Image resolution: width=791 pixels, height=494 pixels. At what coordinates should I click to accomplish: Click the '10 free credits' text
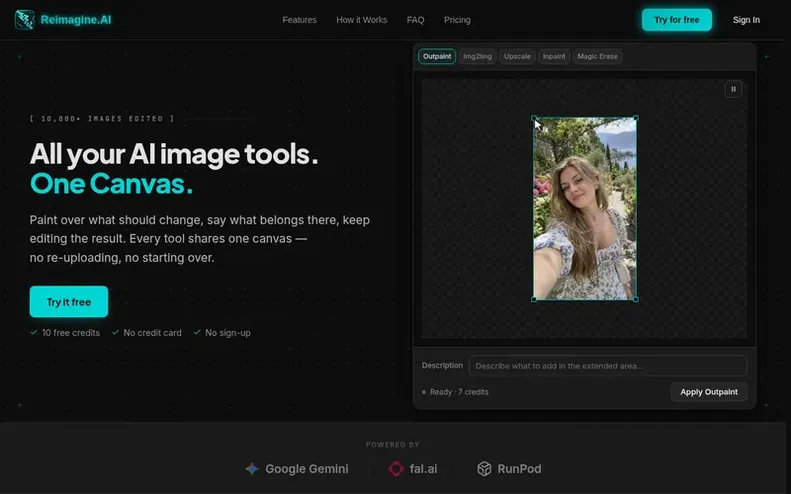coord(71,333)
